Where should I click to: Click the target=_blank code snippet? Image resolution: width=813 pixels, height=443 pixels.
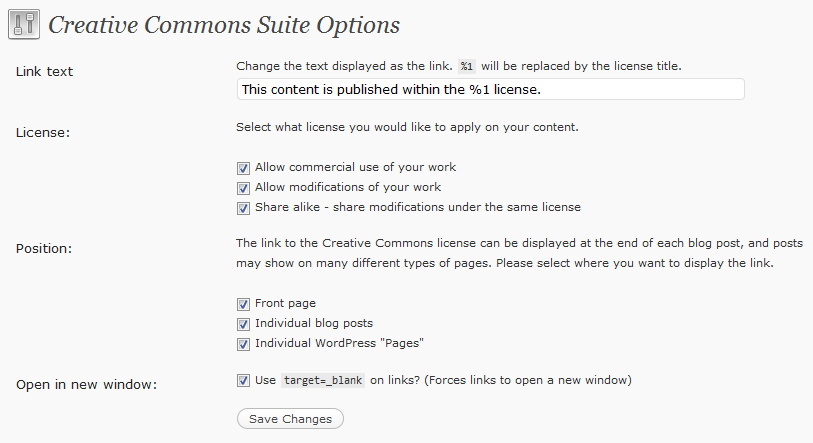pyautogui.click(x=322, y=381)
